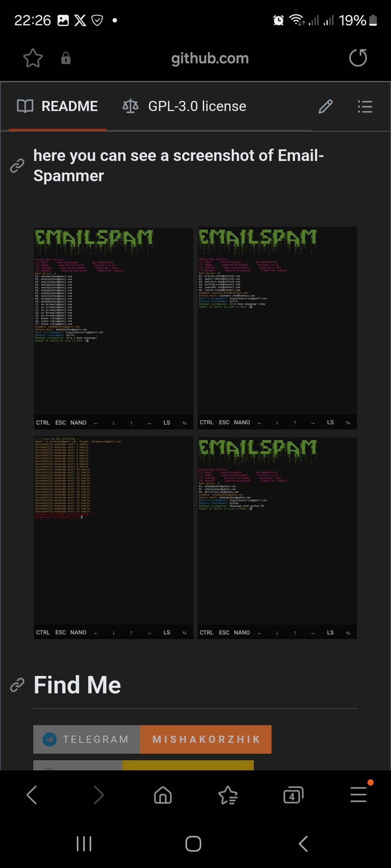Tap Android system back button
The width and height of the screenshot is (391, 868).
[x=303, y=844]
